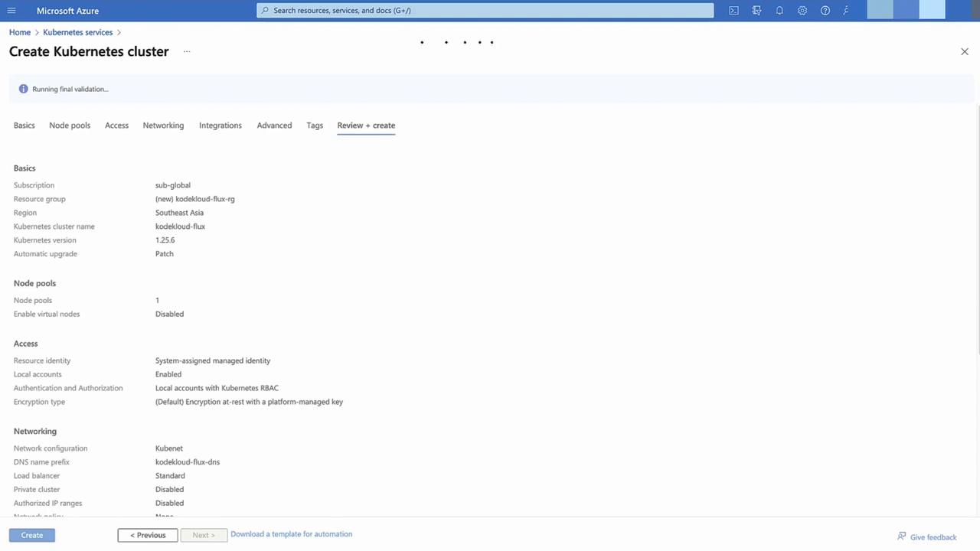Switch to the Basics tab
The width and height of the screenshot is (980, 551).
[x=24, y=126]
